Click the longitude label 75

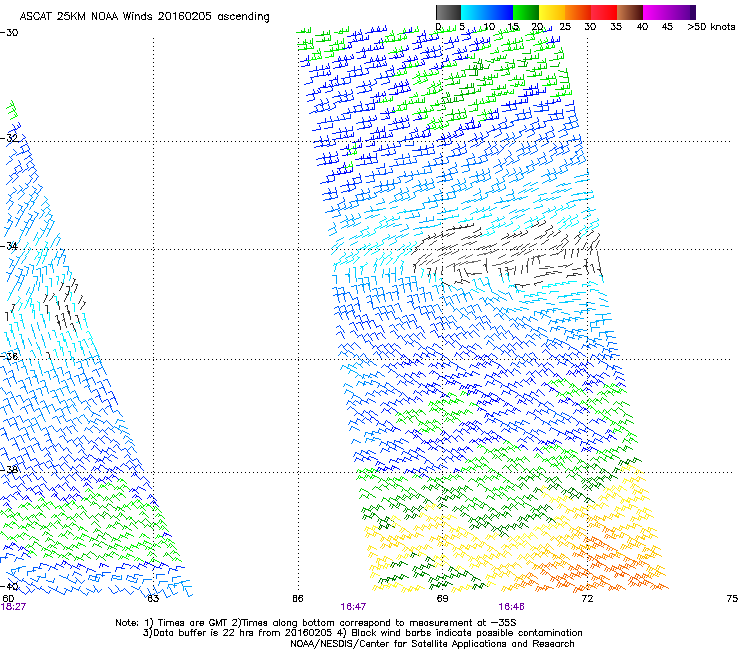732,599
